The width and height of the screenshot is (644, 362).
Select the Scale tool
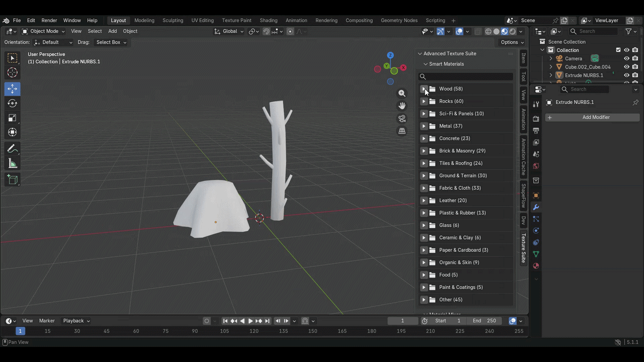tap(13, 118)
